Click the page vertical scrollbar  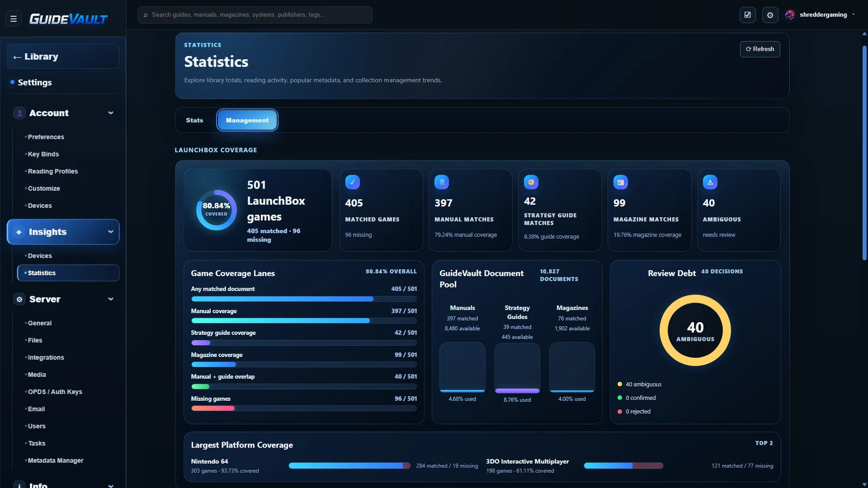(x=864, y=153)
